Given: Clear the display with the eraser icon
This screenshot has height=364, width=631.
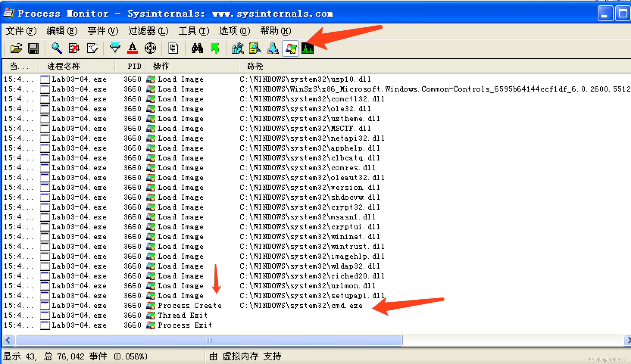Looking at the screenshot, I should click(92, 48).
